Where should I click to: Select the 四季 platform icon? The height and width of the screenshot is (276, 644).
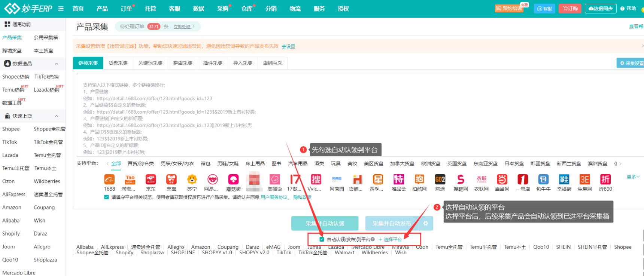point(378,180)
